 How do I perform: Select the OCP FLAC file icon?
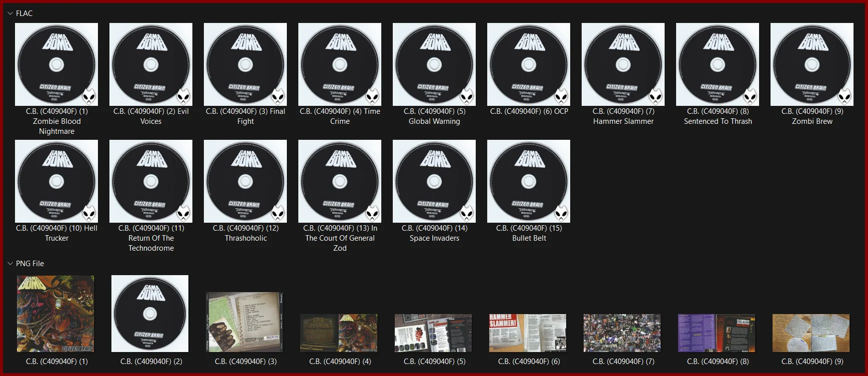pos(529,64)
